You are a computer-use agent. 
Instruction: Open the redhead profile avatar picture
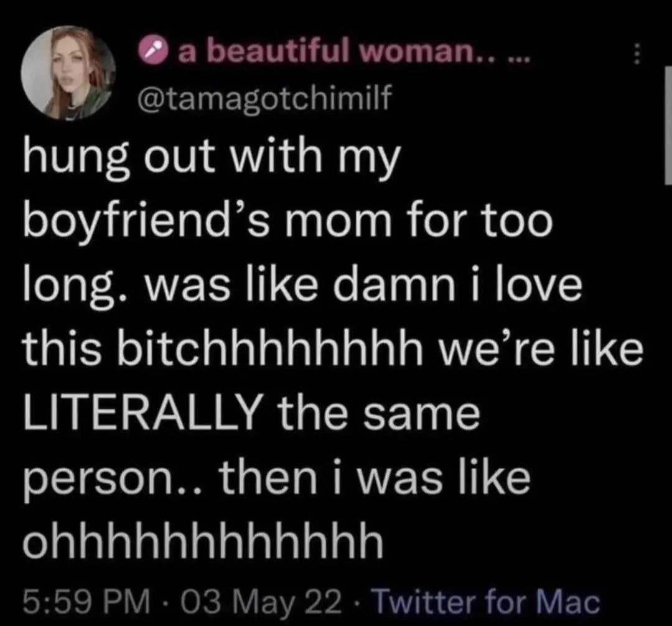pos(68,72)
